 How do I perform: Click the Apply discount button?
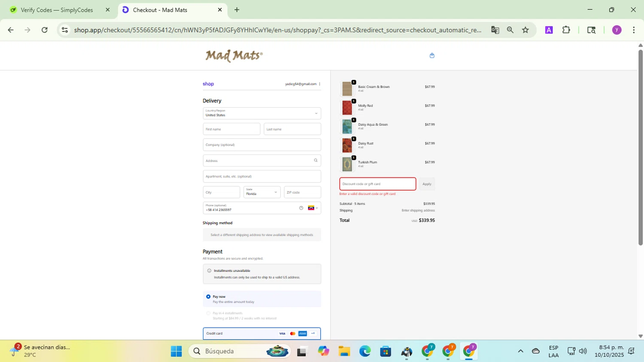(x=427, y=184)
